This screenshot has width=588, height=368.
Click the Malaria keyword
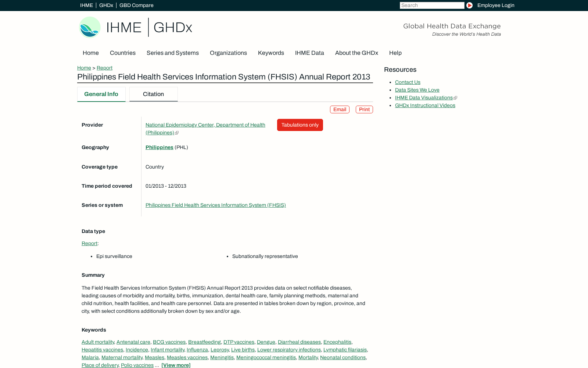click(90, 357)
